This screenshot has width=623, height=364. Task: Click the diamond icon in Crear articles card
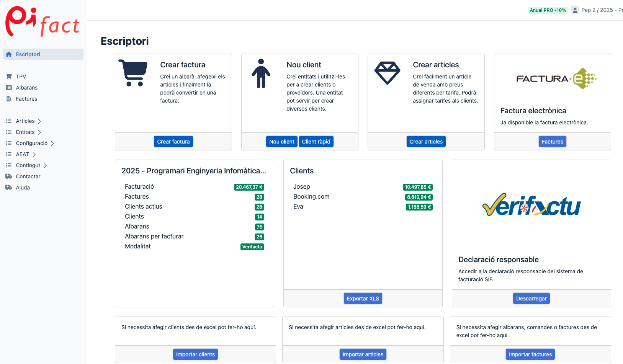click(x=387, y=73)
